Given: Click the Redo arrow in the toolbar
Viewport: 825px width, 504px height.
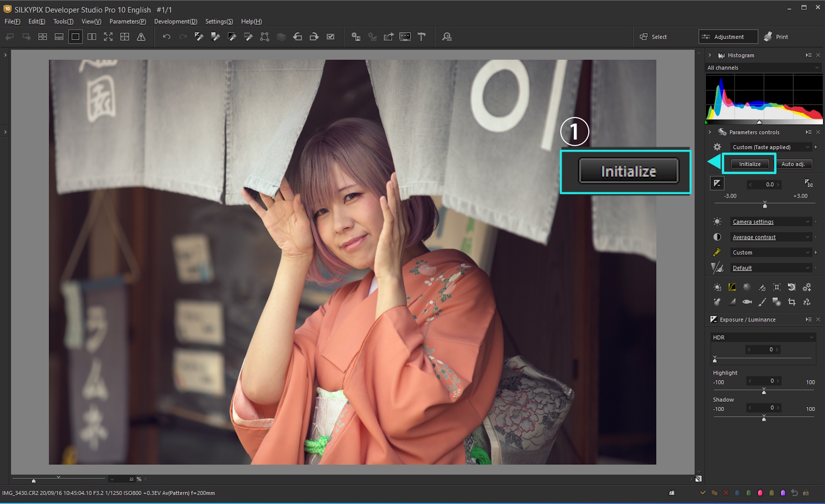Looking at the screenshot, I should (183, 37).
